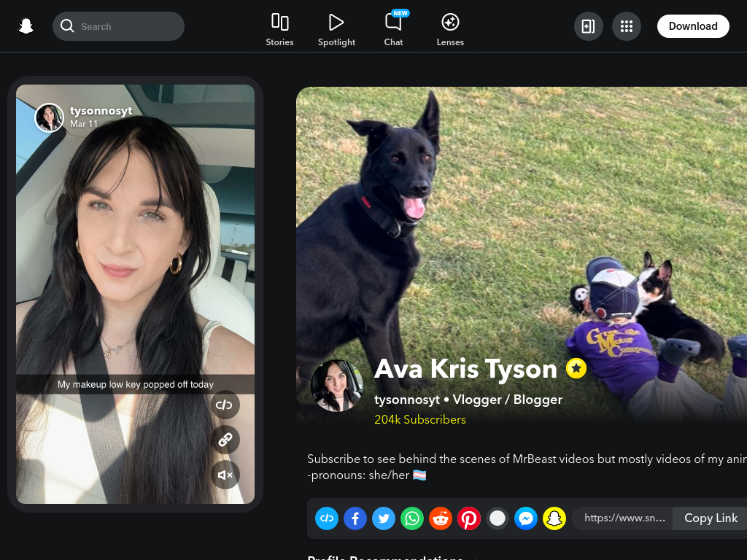Click the Ava Kris Tyson profile name

pyautogui.click(x=465, y=369)
